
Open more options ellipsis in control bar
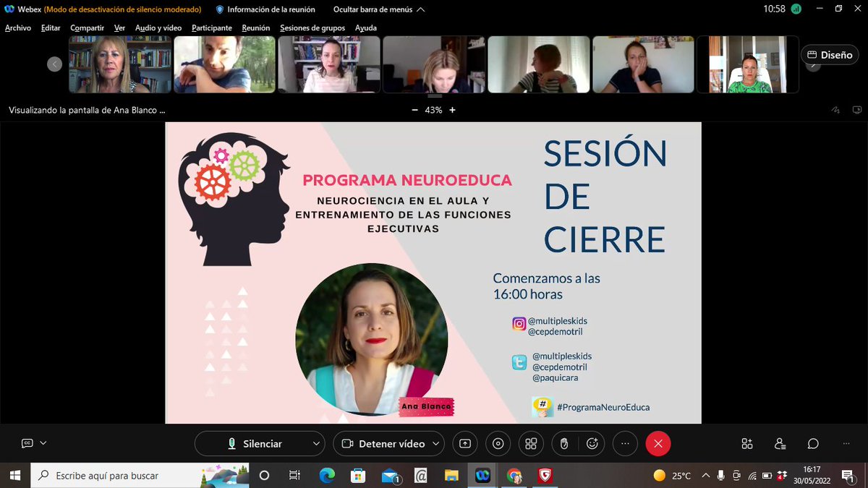625,444
